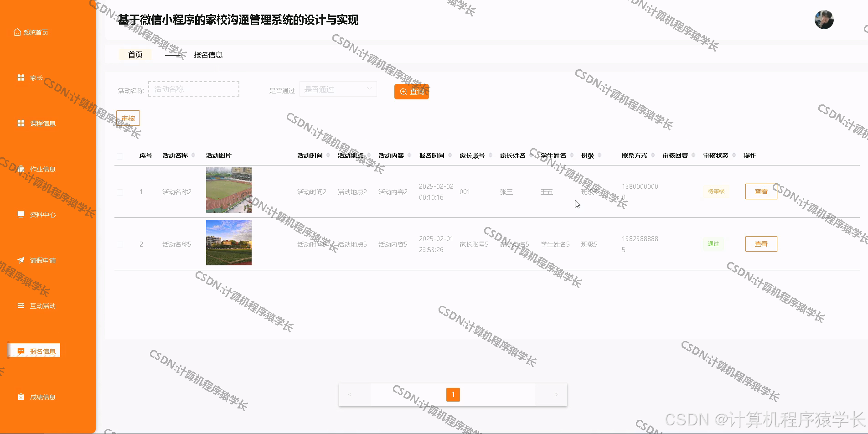The width and height of the screenshot is (868, 434).
Task: Click the 家长账号5 cell
Action: coord(474,244)
